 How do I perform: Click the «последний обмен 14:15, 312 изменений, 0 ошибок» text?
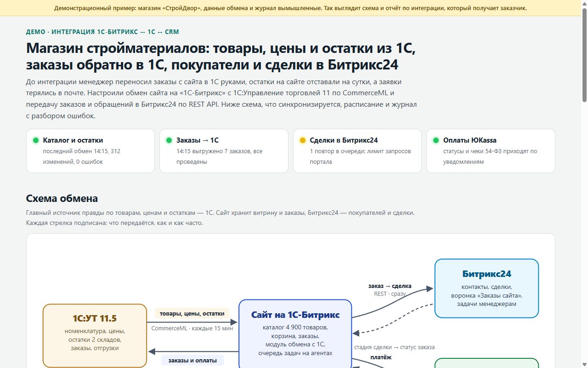click(82, 156)
